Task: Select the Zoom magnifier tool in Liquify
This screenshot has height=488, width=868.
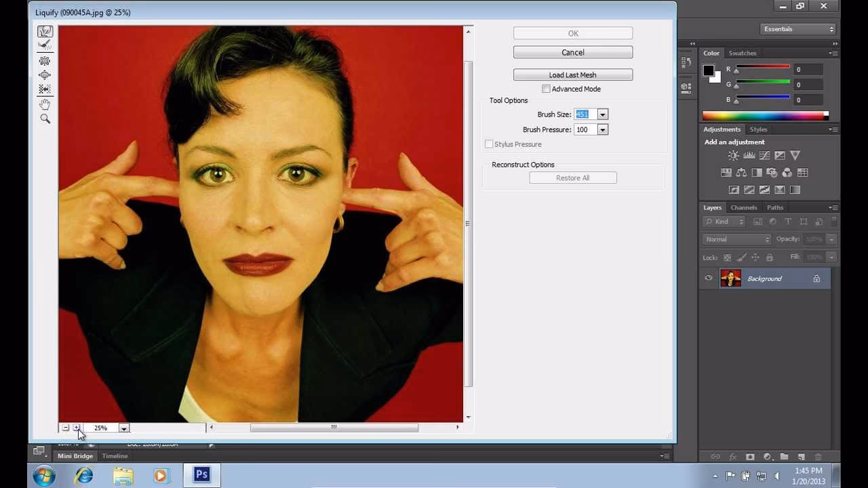Action: [45, 119]
